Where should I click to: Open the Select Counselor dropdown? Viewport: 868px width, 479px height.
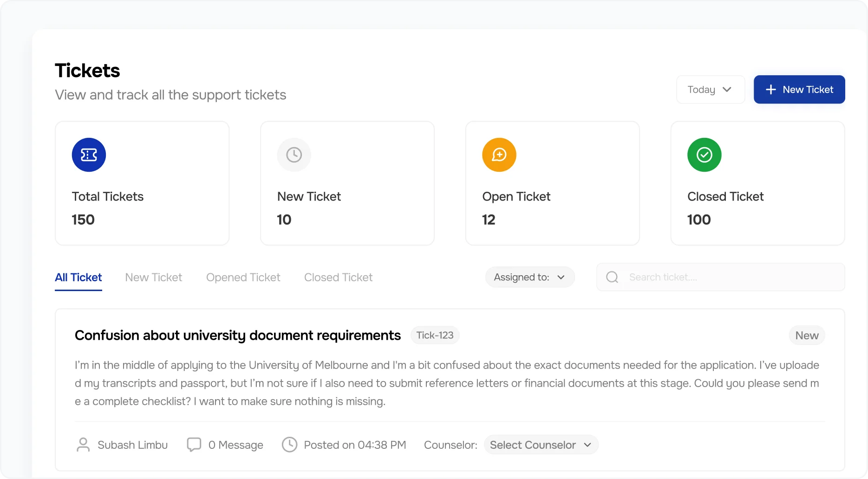[541, 444]
